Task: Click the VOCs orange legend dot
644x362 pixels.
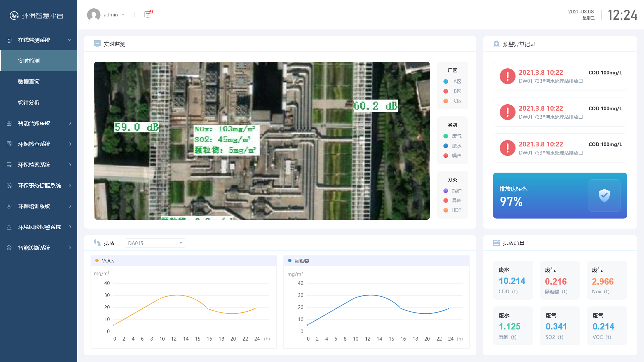Action: click(x=97, y=260)
